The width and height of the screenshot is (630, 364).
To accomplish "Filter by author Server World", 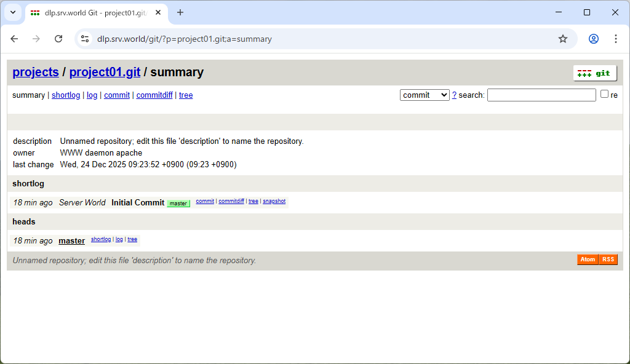I will (82, 202).
